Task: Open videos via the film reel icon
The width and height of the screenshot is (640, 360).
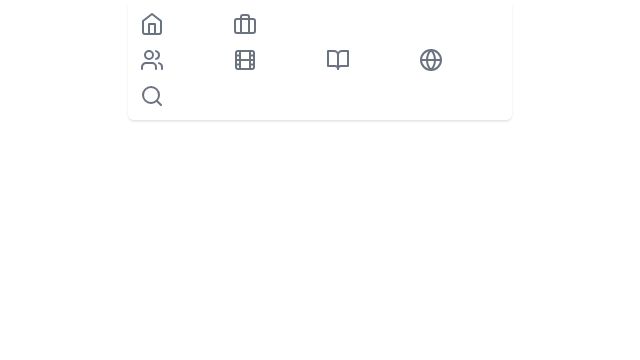Action: (245, 60)
